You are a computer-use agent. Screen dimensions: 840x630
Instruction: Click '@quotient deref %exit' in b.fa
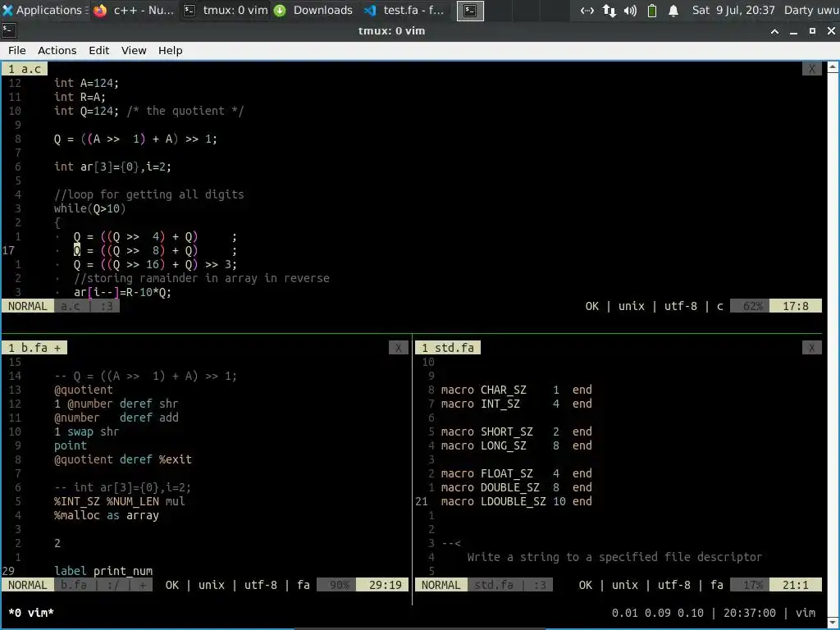[123, 459]
